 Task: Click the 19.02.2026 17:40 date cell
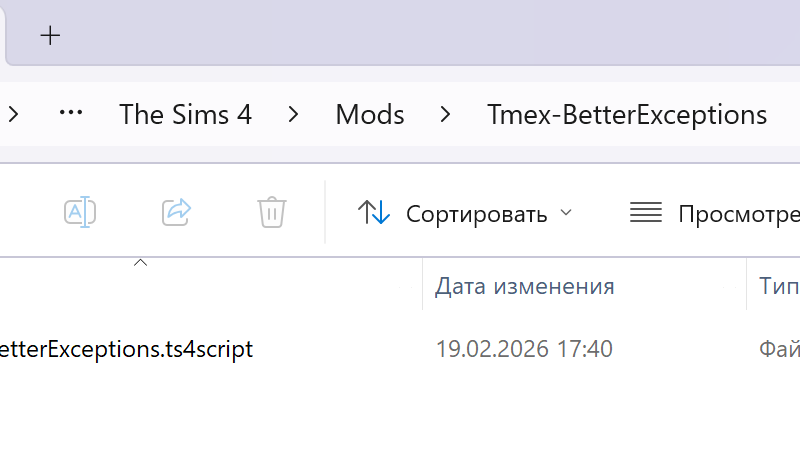524,349
